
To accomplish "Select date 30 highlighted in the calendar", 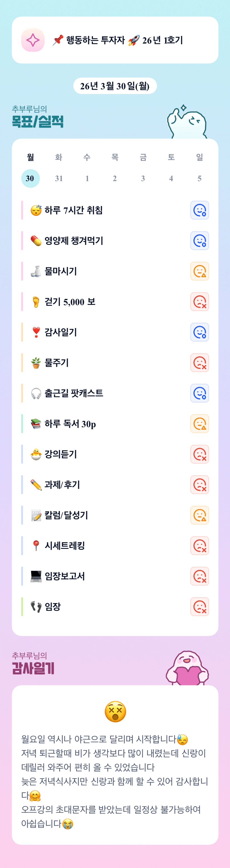I will click(30, 178).
